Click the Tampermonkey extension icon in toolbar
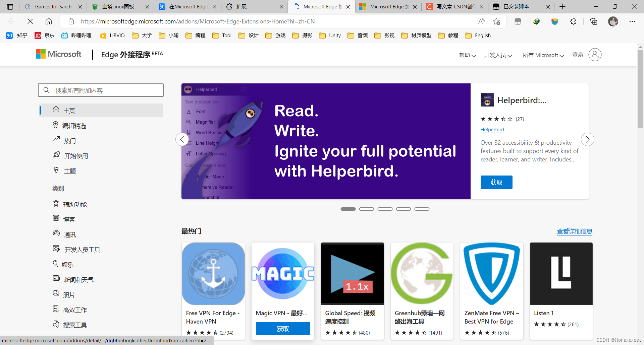The height and width of the screenshot is (345, 644). (x=518, y=21)
